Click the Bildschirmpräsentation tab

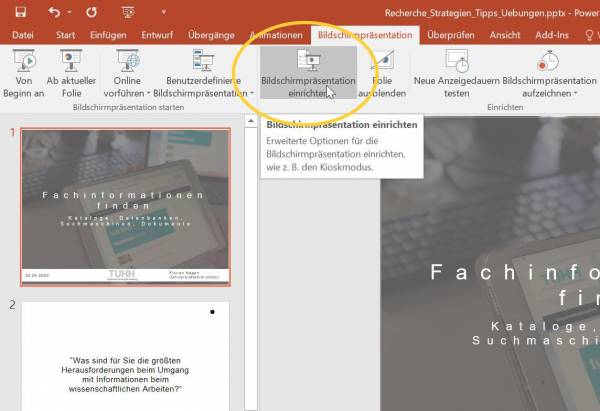click(365, 35)
